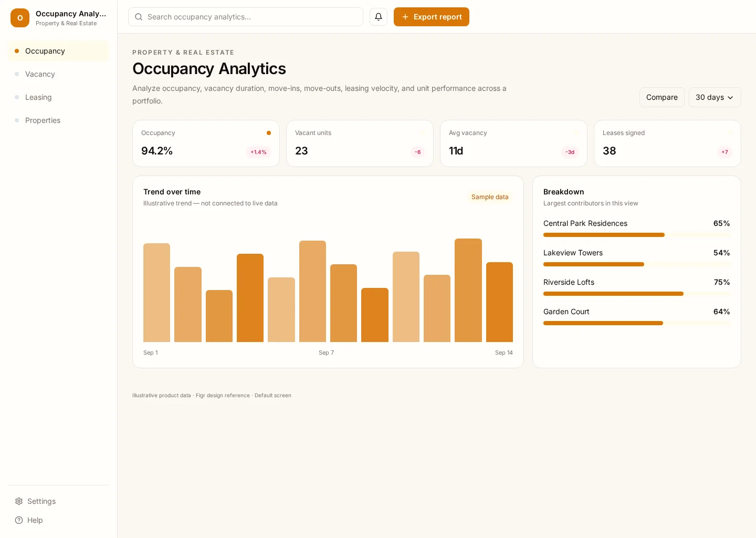Image resolution: width=756 pixels, height=538 pixels.
Task: Click the 65% value for Central Park
Action: click(721, 223)
